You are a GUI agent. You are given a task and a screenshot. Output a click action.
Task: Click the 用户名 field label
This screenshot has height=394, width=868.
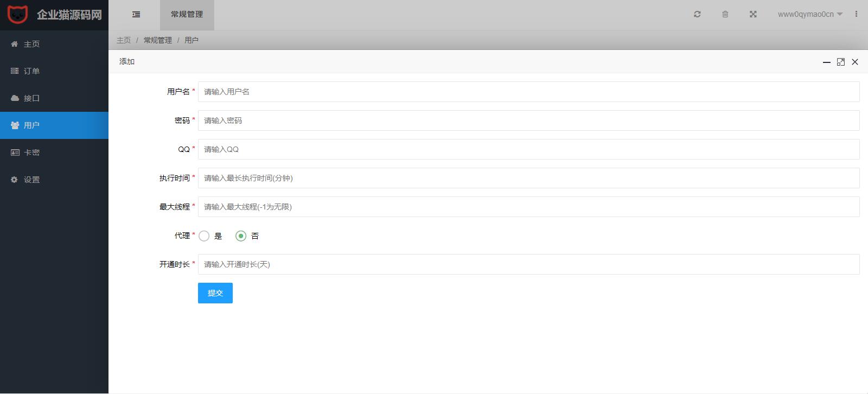coord(178,92)
